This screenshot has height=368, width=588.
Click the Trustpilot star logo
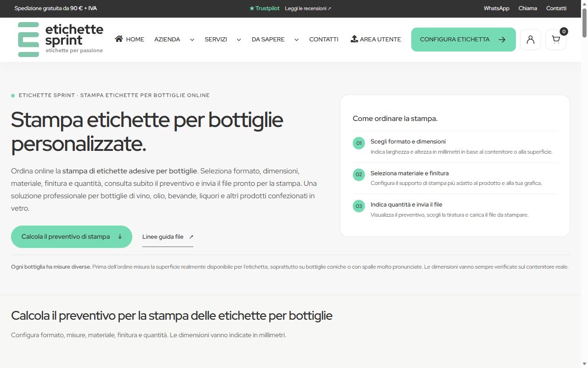(264, 8)
